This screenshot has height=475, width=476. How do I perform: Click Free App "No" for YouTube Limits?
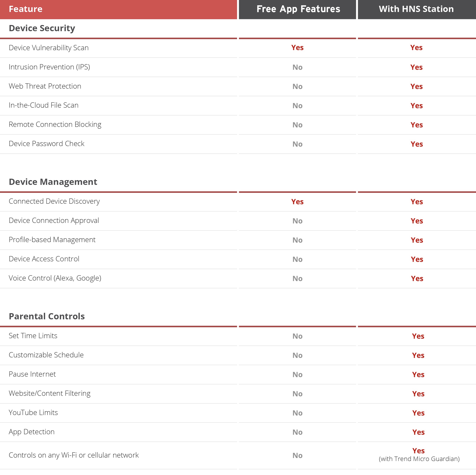coord(297,413)
